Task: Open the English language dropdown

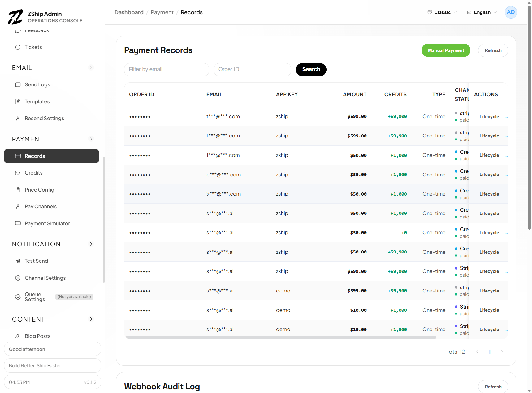Action: [x=482, y=12]
